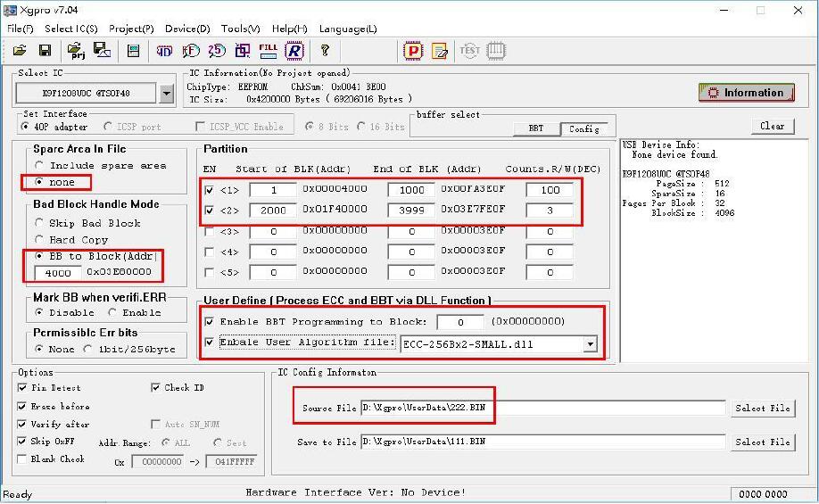Click the F find magnifier toolbar icon
The width and height of the screenshot is (819, 504).
191,51
